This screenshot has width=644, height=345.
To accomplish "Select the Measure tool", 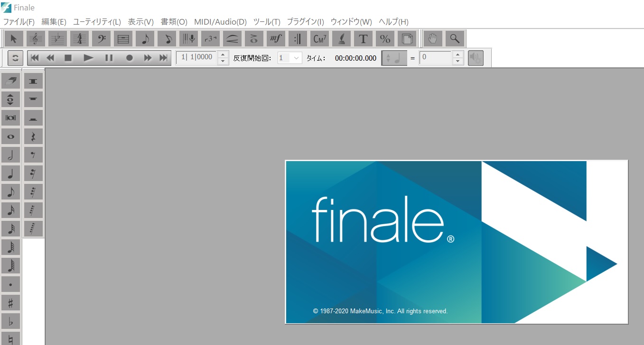I will (123, 38).
